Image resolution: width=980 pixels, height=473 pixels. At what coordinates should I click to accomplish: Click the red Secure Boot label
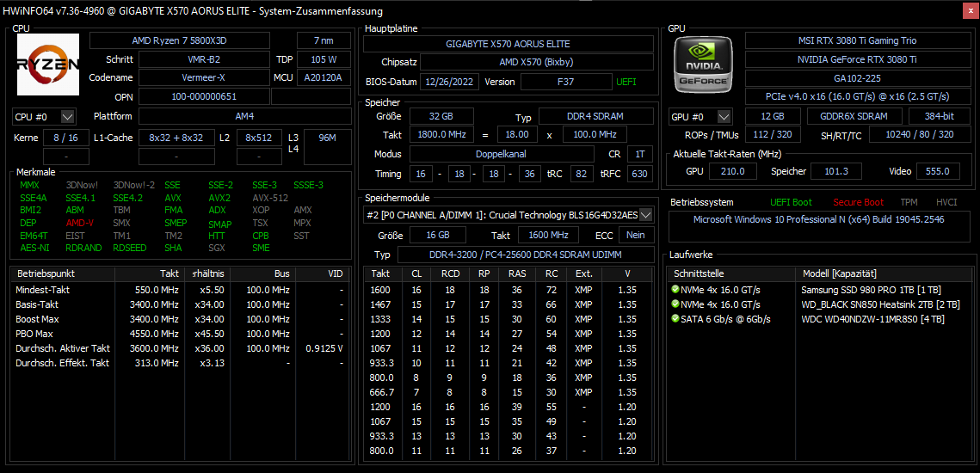click(858, 202)
